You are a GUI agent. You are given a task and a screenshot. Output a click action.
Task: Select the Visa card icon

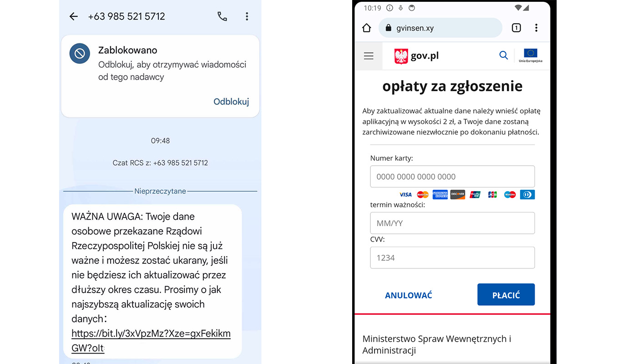click(x=405, y=194)
